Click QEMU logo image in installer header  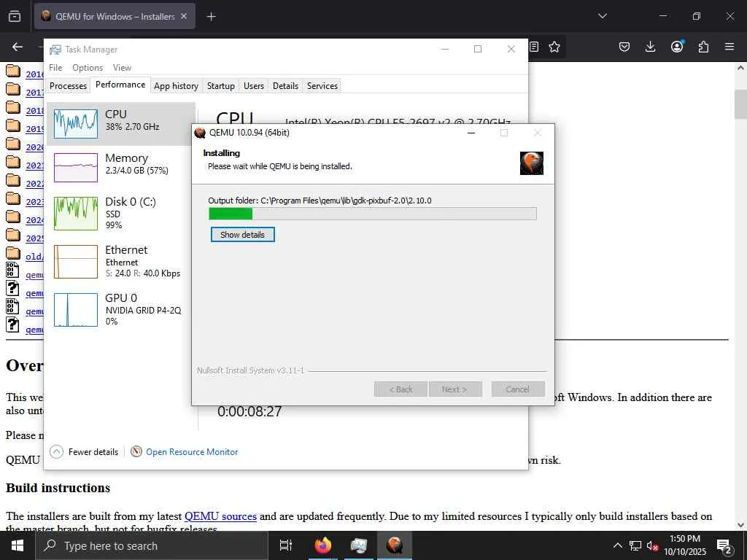click(532, 163)
